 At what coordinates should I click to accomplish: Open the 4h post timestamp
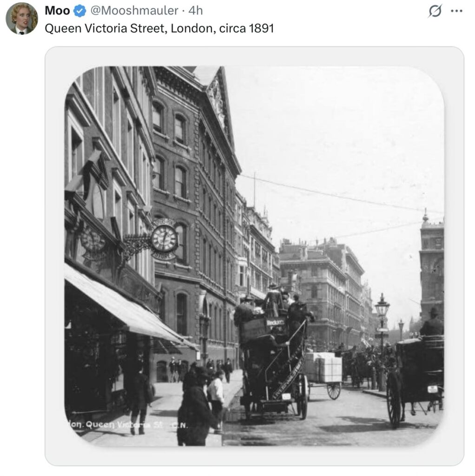(196, 11)
